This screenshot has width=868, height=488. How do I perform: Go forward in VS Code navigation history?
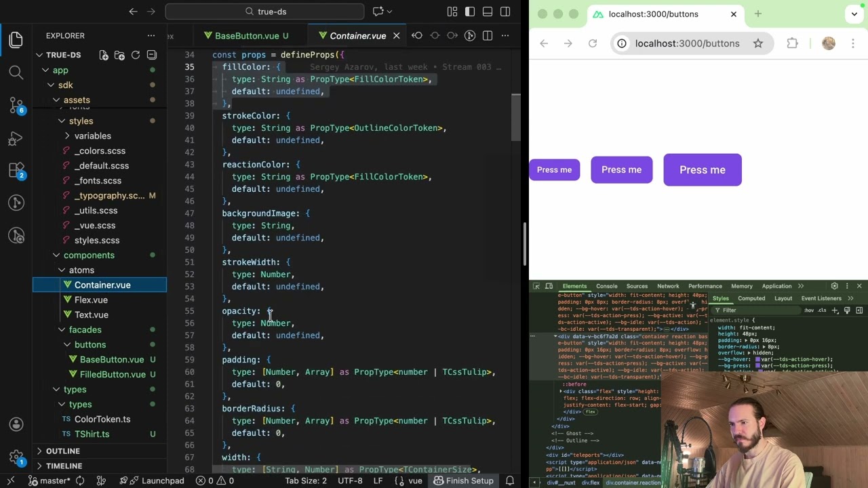[151, 12]
